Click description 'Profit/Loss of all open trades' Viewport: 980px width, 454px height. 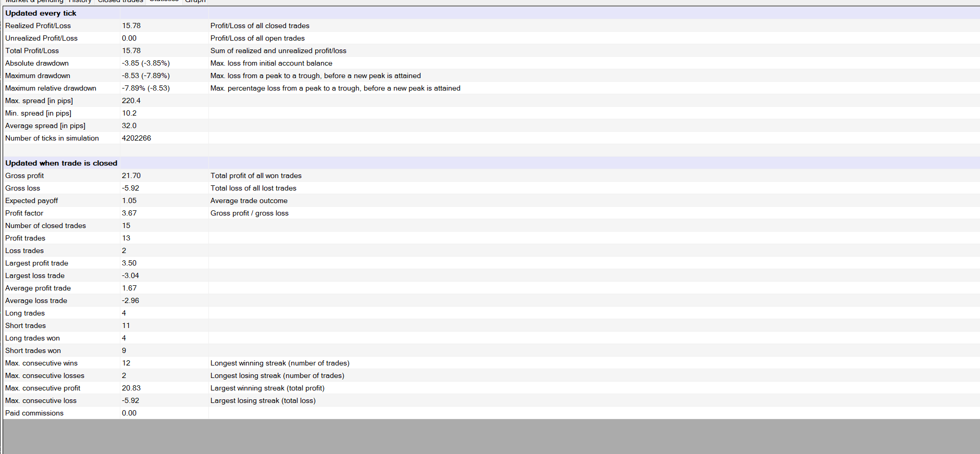pyautogui.click(x=257, y=38)
